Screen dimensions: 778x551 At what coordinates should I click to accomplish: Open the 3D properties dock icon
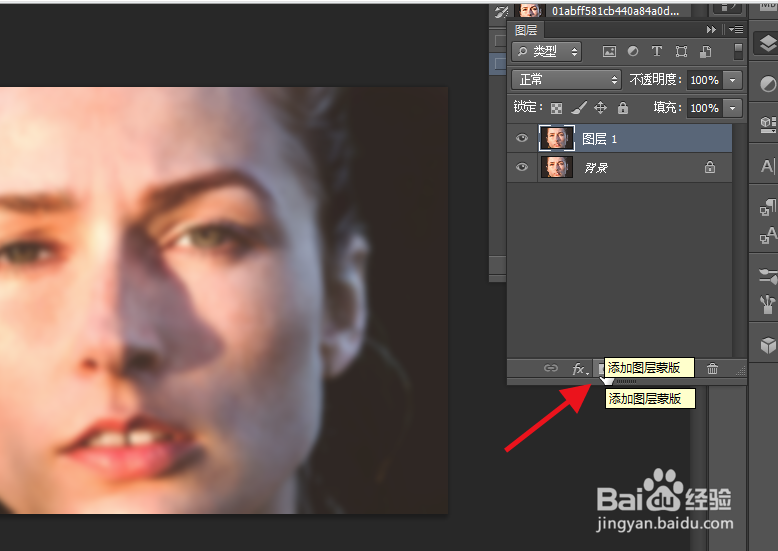click(x=768, y=124)
